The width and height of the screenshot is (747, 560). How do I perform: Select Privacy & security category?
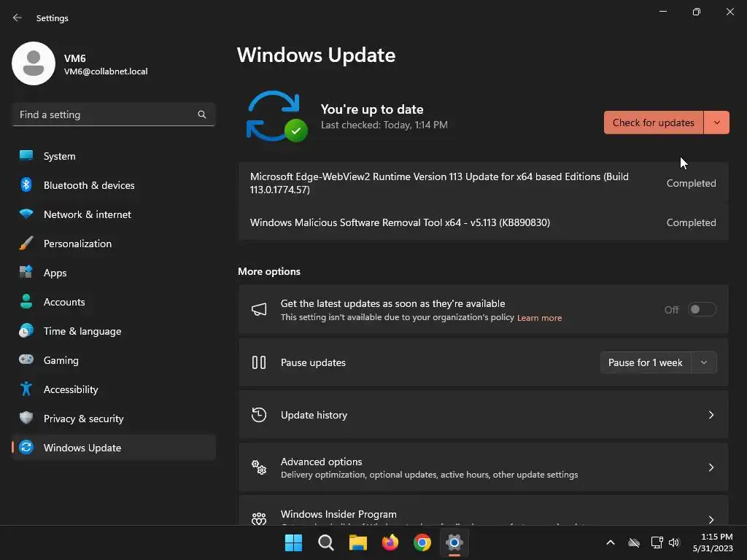[x=114, y=419]
